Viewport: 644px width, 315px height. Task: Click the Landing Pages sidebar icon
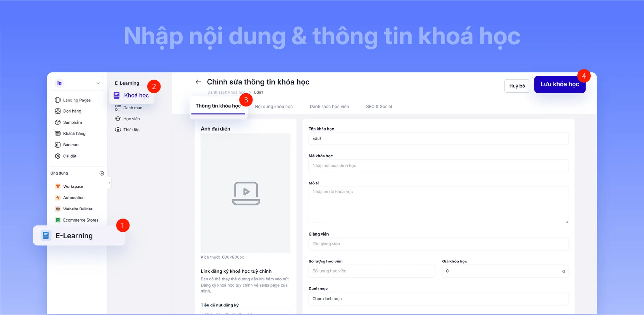click(x=58, y=100)
